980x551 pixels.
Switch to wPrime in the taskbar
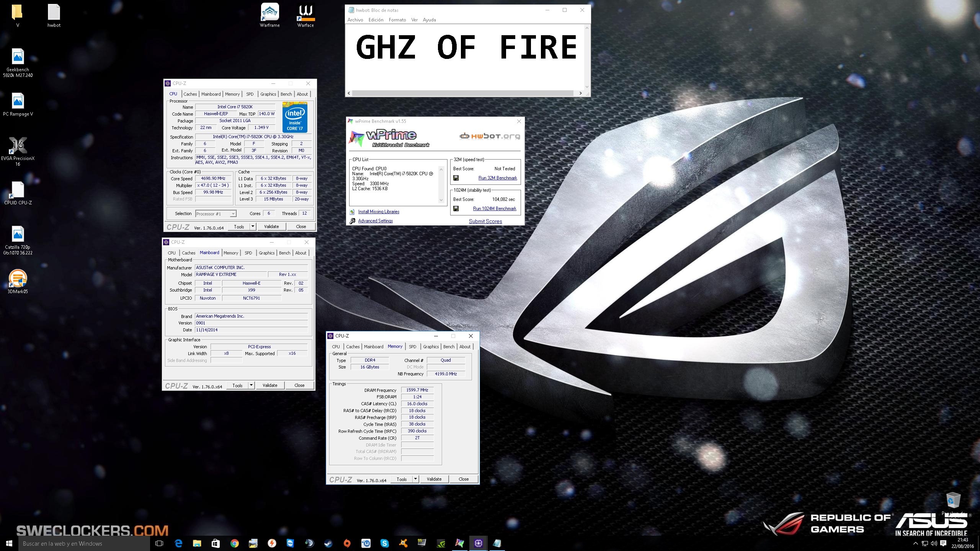tap(460, 543)
